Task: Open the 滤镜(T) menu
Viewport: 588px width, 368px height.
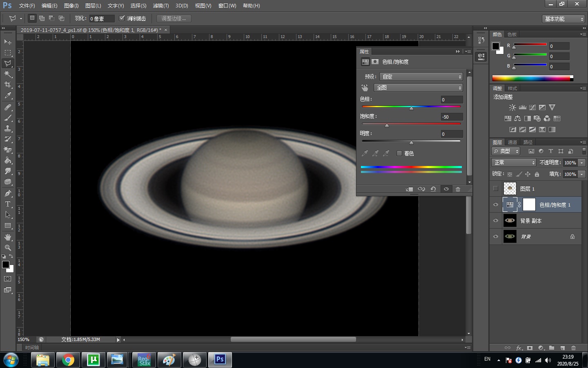Action: pos(161,6)
